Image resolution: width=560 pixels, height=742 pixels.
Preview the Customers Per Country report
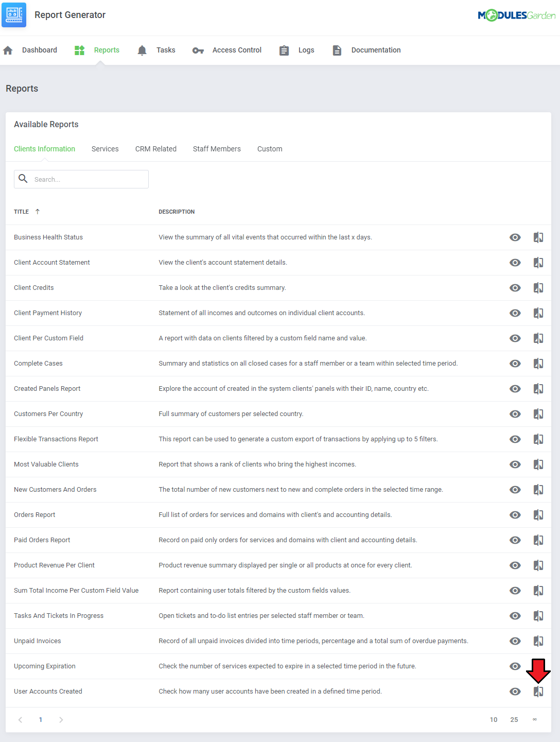point(515,414)
